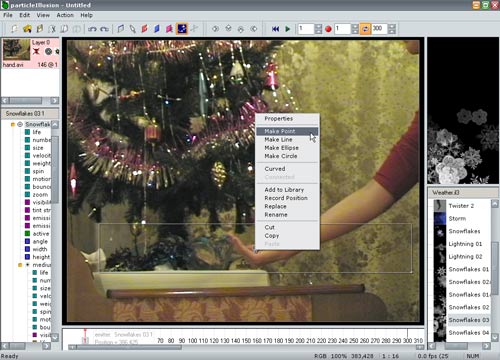
Task: Rewind playback to the first frame
Action: (275, 29)
